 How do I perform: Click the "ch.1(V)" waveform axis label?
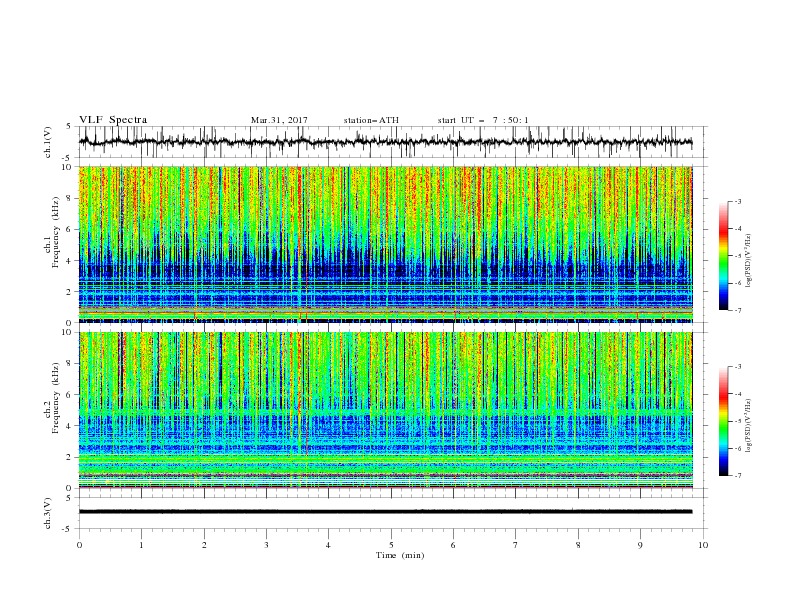(47, 142)
